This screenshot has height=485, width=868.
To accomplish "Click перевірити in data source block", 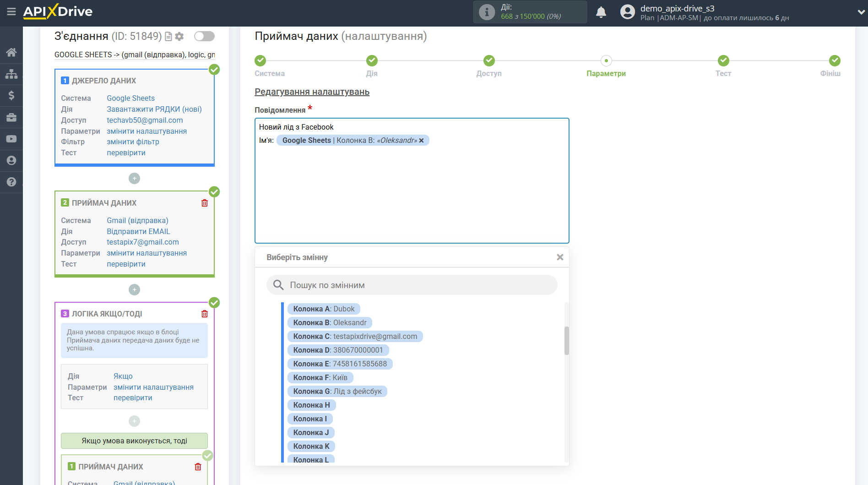I will (x=126, y=153).
